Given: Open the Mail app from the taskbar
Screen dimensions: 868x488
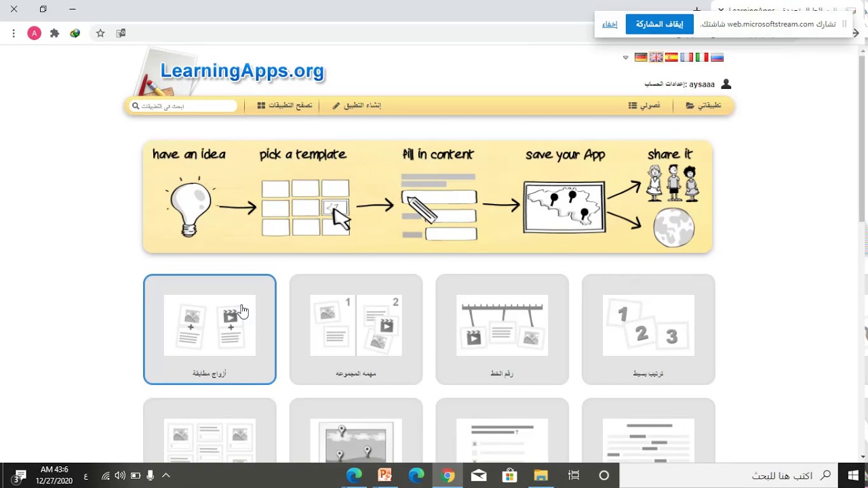Looking at the screenshot, I should (479, 475).
